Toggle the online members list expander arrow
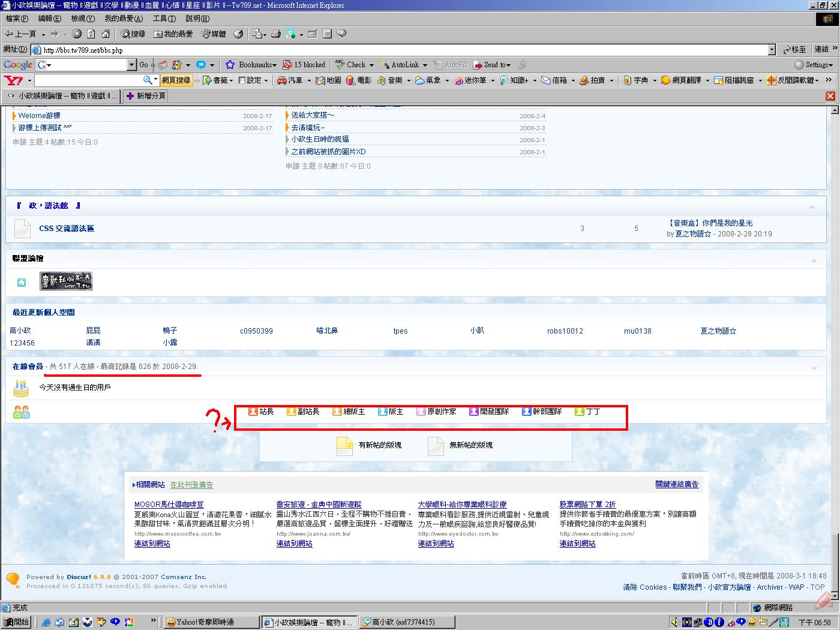Viewport: 840px width, 630px height. click(x=814, y=367)
